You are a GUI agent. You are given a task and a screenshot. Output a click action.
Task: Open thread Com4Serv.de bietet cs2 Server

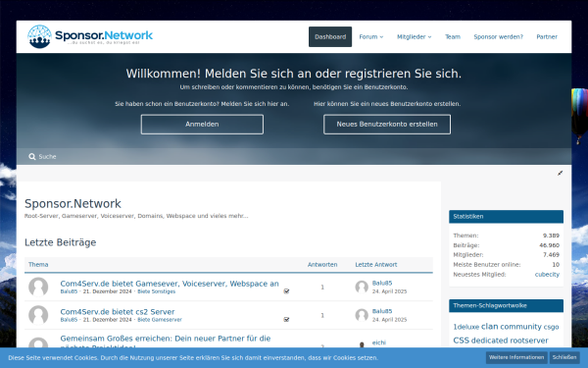[118, 312]
